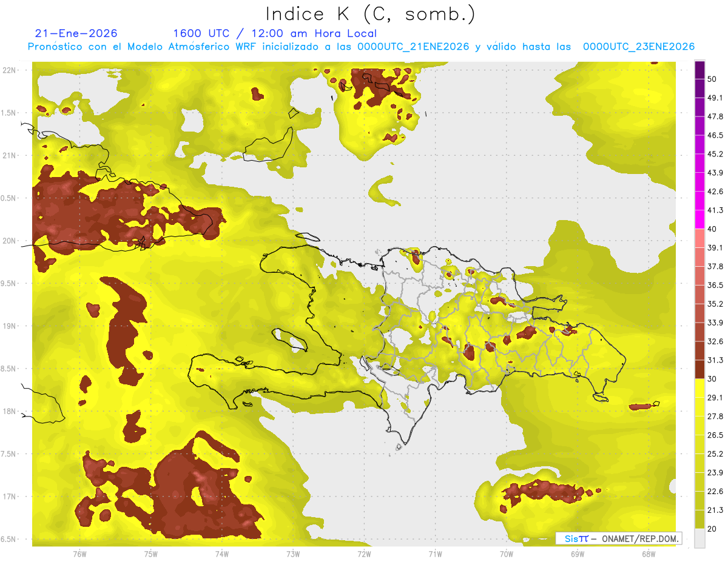Click the colorbar value "26.5"
Viewport: 728px width, 562px height.
(x=716, y=435)
